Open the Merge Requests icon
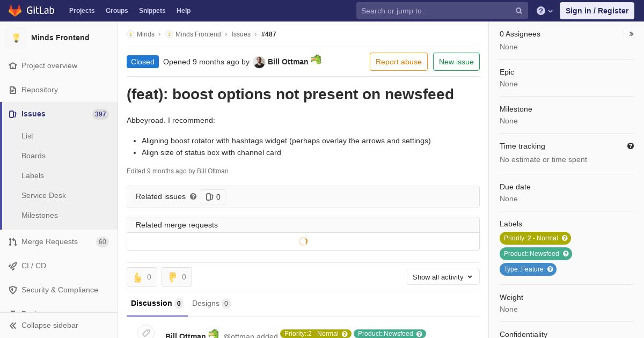644x338 pixels. (x=13, y=241)
